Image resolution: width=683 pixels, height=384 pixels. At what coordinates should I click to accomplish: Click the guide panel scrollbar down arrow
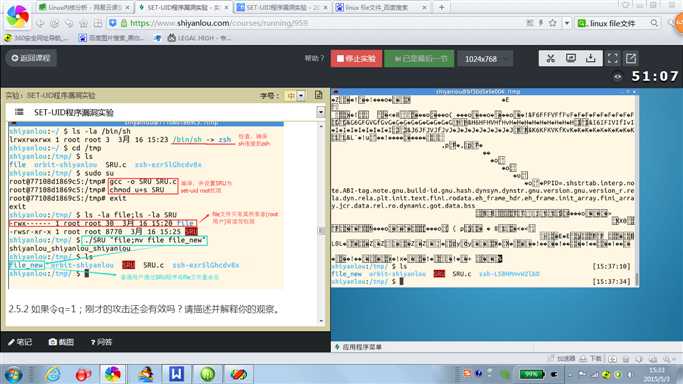point(321,321)
